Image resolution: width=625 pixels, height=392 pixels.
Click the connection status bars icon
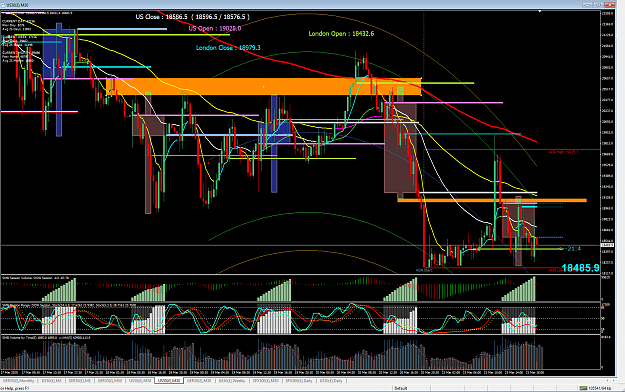click(583, 388)
